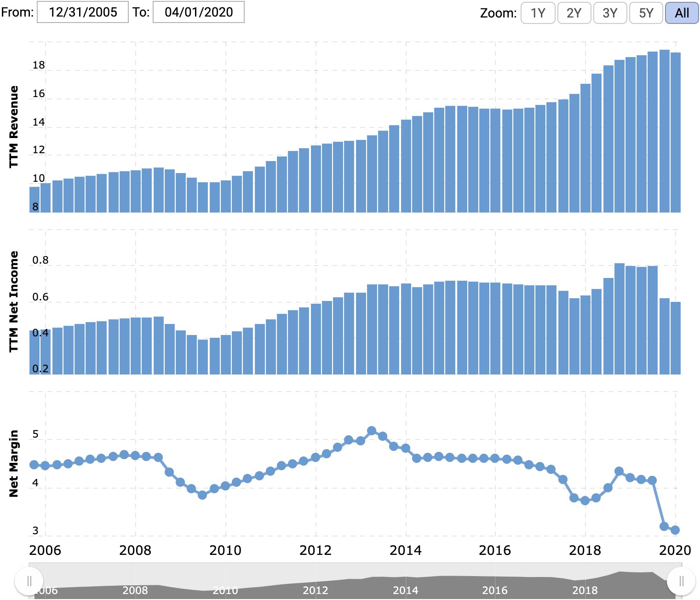Click the last TTM Revenue bar

tap(675, 133)
